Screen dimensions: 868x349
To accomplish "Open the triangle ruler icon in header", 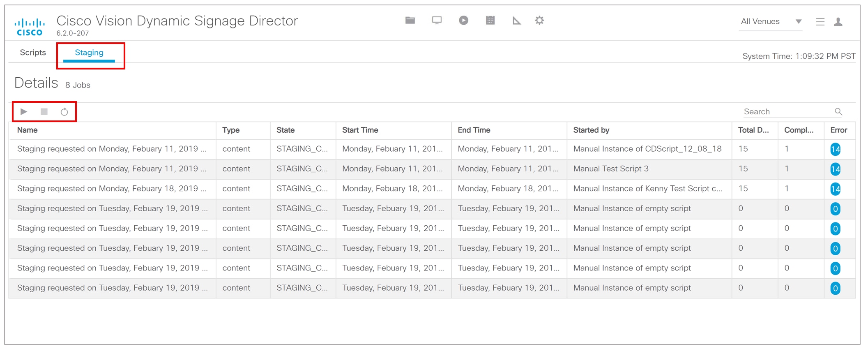I will click(516, 20).
